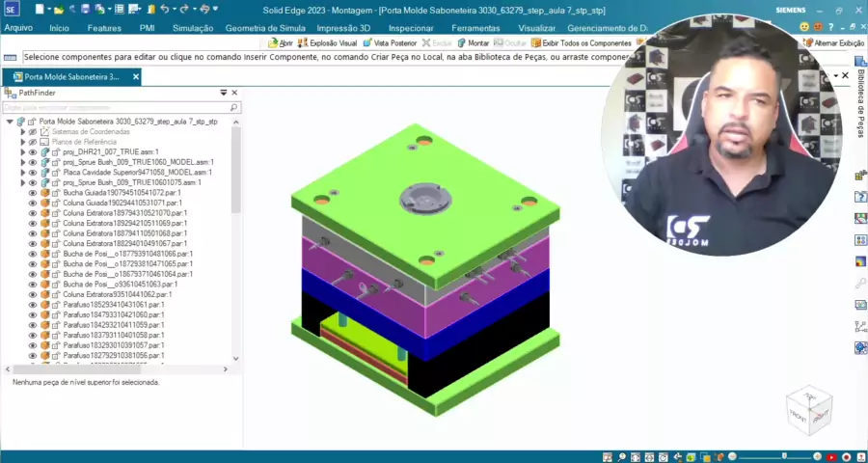This screenshot has height=463, width=868.
Task: Switch to the PMI ribbon tab
Action: pos(148,28)
